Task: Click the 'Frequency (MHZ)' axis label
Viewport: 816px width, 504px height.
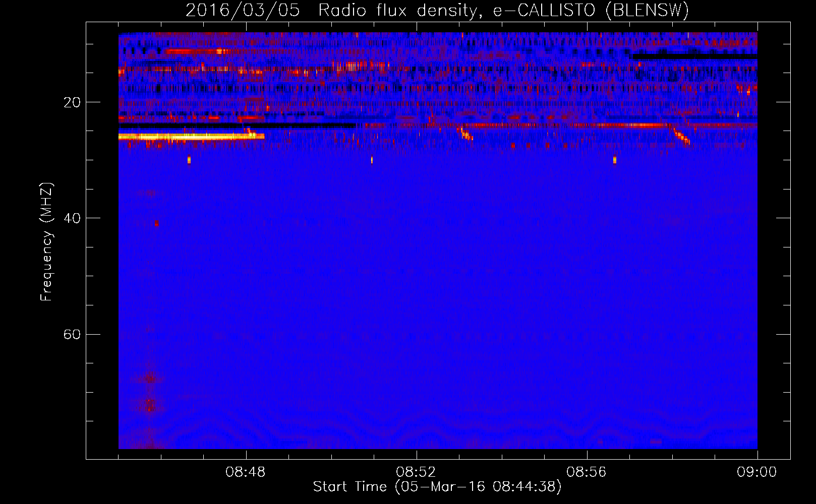Action: point(46,242)
